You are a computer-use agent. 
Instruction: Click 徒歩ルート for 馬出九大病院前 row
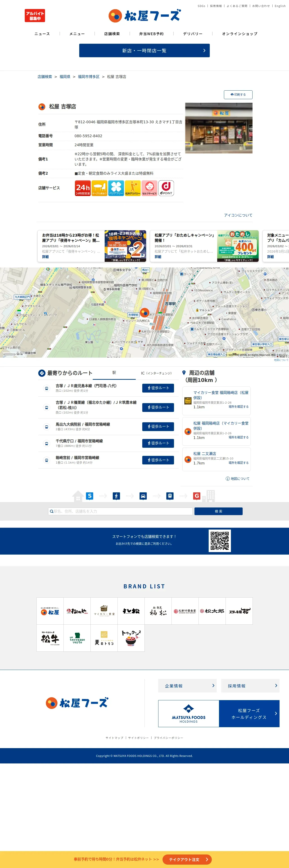click(158, 426)
